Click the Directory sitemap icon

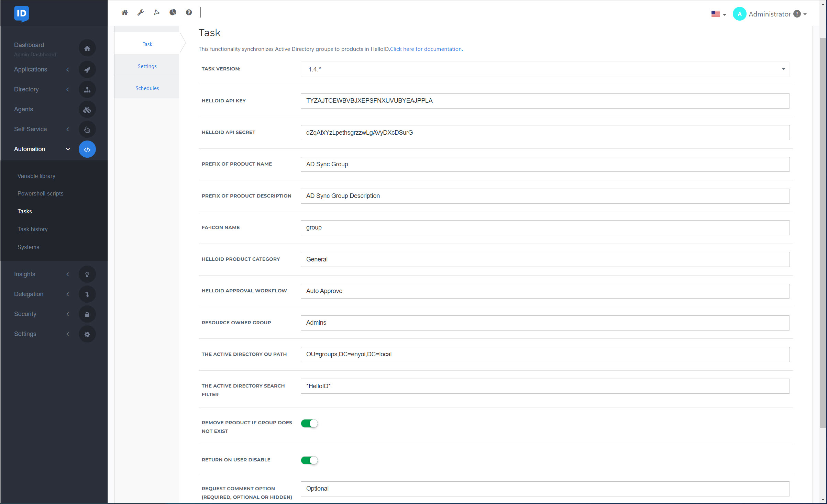click(x=87, y=90)
